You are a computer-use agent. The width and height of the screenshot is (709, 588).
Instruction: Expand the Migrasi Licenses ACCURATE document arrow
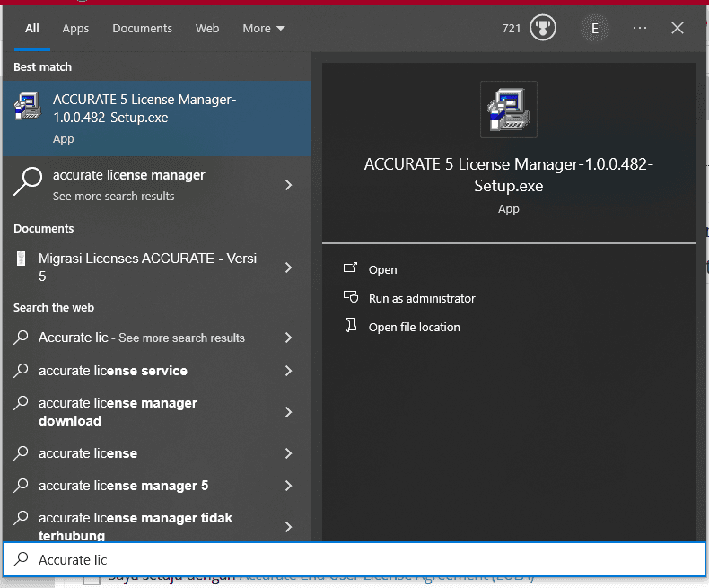click(288, 268)
